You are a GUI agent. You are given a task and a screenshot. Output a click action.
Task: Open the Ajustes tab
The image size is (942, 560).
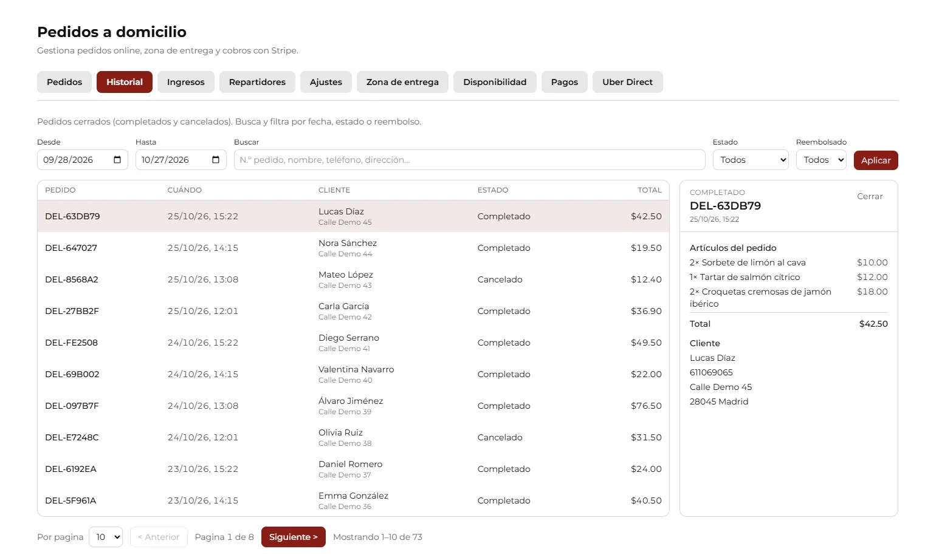[x=326, y=82]
